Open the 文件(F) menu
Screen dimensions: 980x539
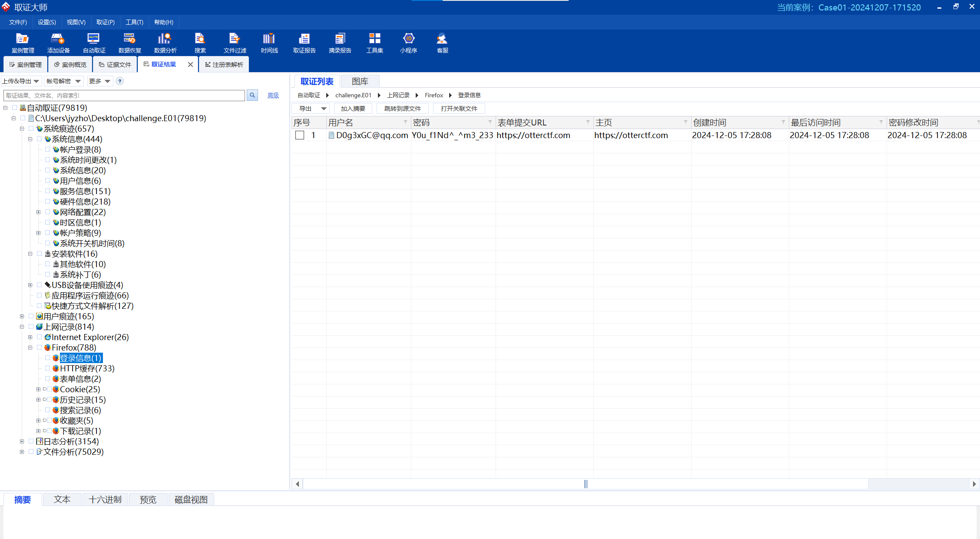coord(18,22)
